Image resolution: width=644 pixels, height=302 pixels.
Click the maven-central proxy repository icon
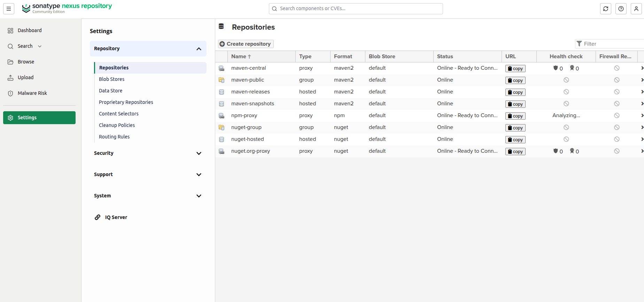coord(222,68)
